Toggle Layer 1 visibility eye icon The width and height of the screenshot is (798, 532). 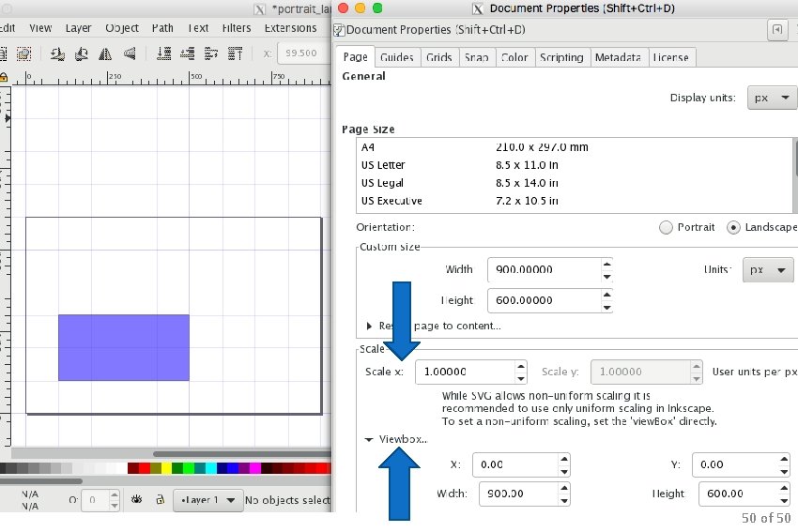pos(136,499)
